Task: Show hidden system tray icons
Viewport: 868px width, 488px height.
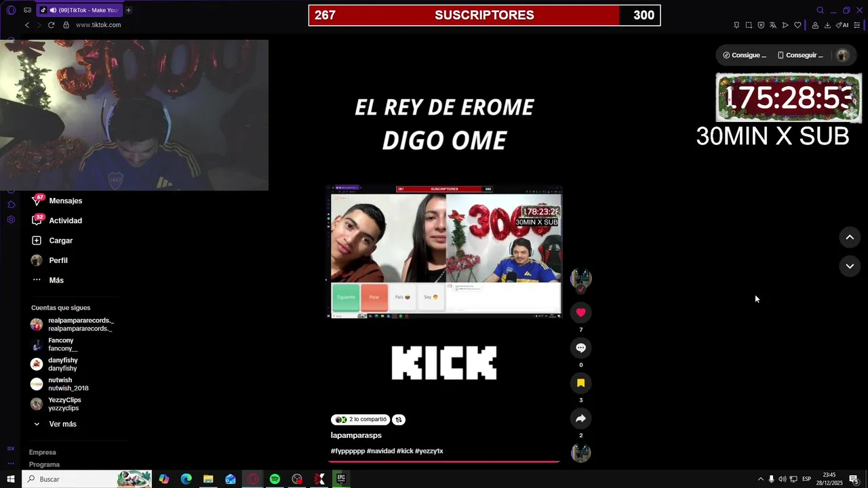Action: [x=760, y=479]
